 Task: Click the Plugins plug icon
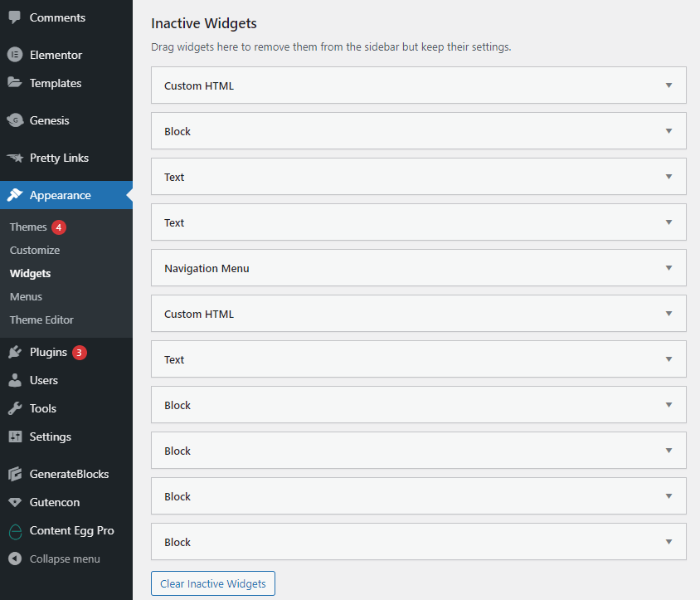coord(14,352)
